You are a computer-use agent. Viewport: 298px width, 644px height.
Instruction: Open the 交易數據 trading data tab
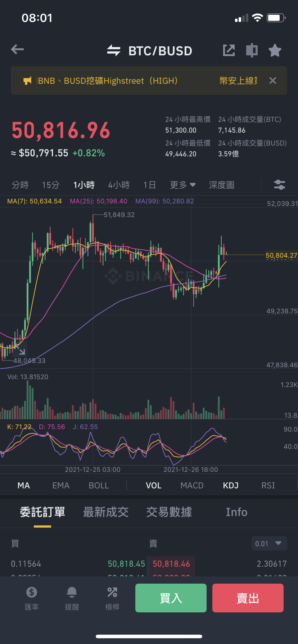pos(169,512)
